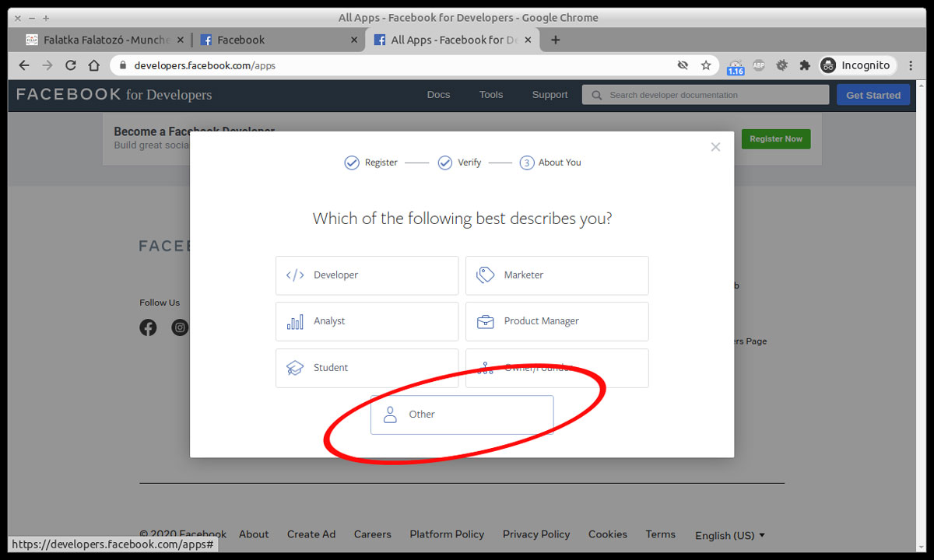Open Chrome three-dot menu
The image size is (934, 560).
coord(911,65)
